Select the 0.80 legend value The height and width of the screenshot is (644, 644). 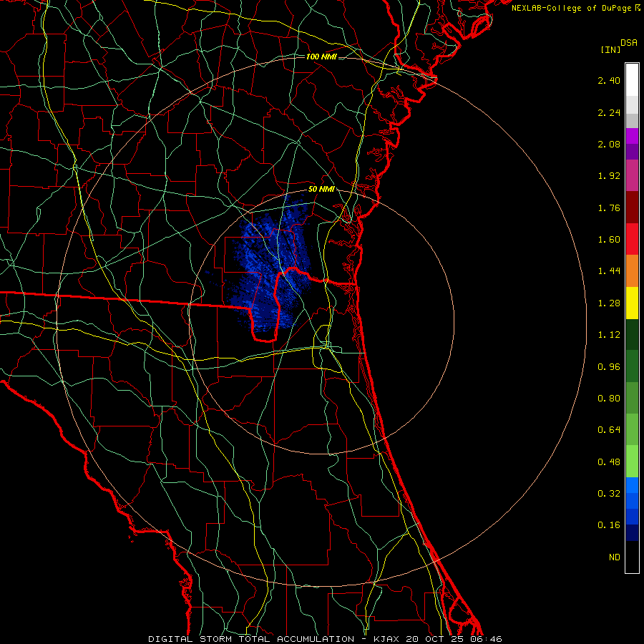pos(609,399)
